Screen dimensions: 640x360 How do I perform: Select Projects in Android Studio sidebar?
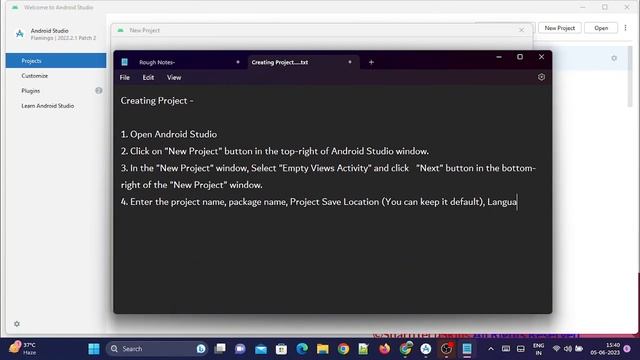coord(56,61)
